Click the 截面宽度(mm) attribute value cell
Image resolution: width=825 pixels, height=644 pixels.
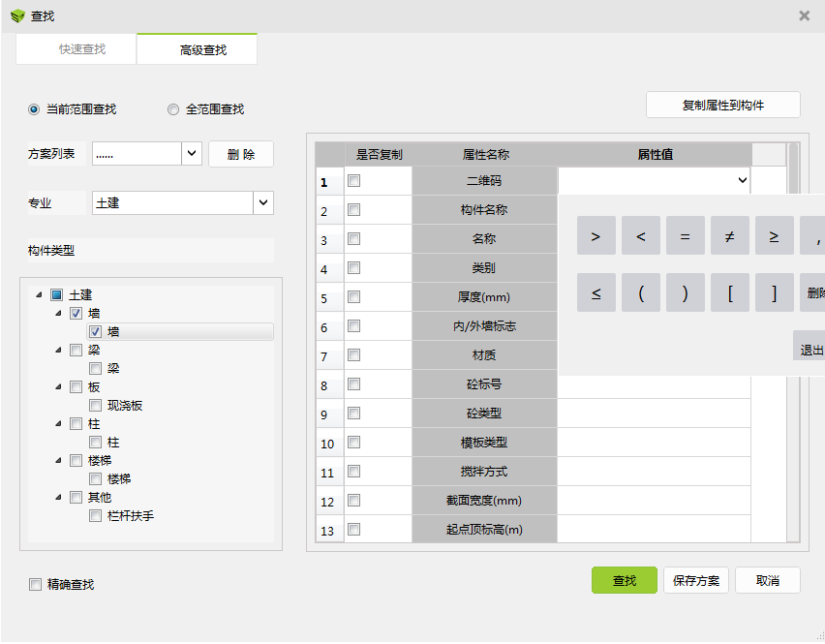point(654,501)
